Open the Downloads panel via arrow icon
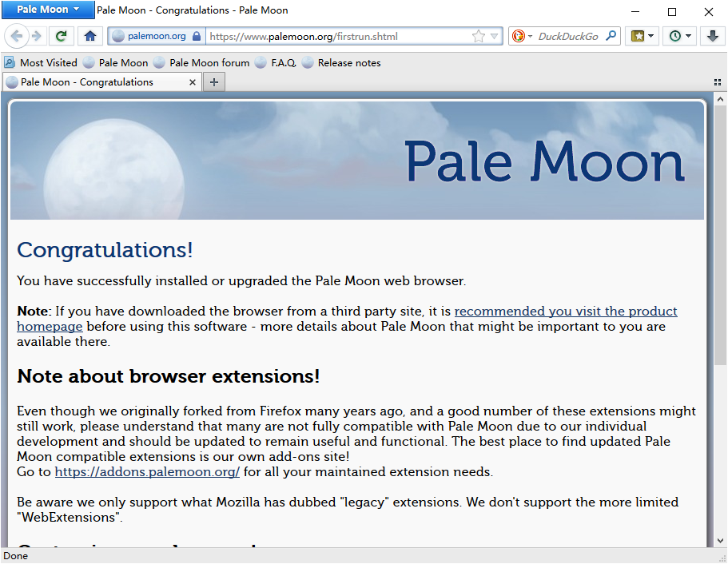Screen dimensions: 728x564 pos(712,35)
